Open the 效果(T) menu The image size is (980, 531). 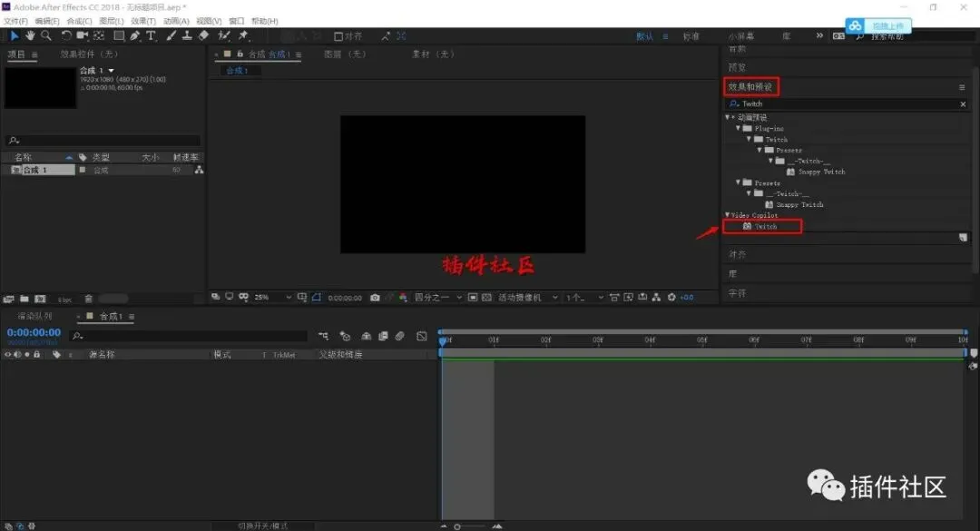point(143,21)
